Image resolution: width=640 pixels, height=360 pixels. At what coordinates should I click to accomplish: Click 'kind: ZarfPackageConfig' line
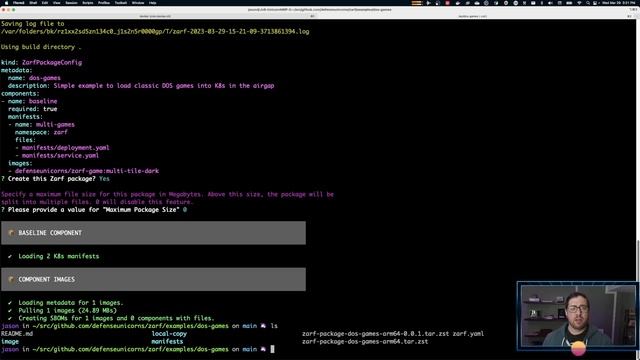click(42, 62)
